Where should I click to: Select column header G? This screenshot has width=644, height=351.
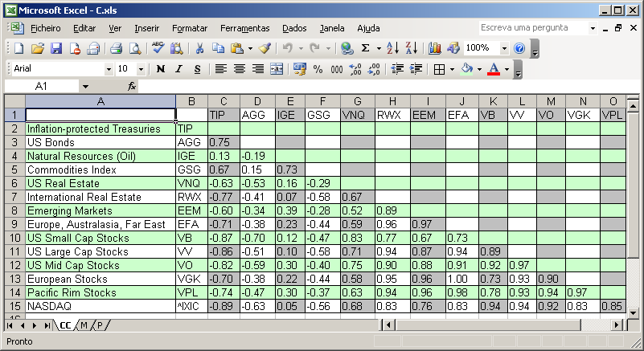pos(357,101)
